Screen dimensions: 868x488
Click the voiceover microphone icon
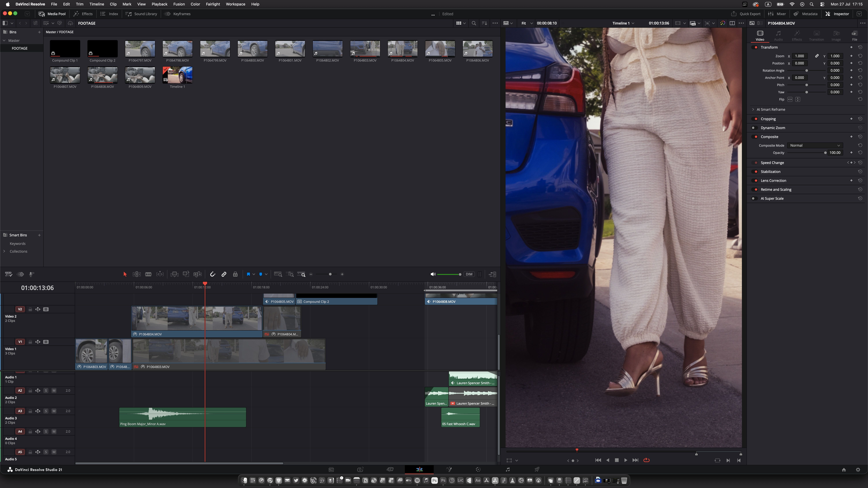click(31, 274)
